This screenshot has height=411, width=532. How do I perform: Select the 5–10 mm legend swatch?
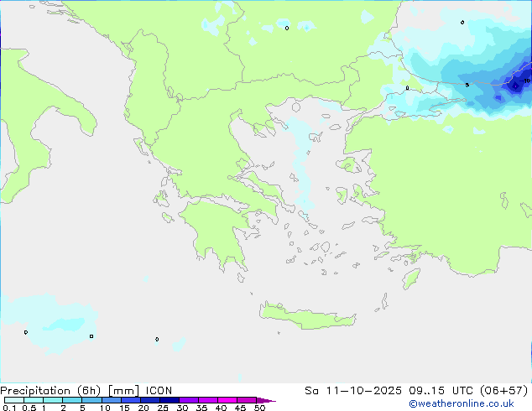(x=91, y=400)
